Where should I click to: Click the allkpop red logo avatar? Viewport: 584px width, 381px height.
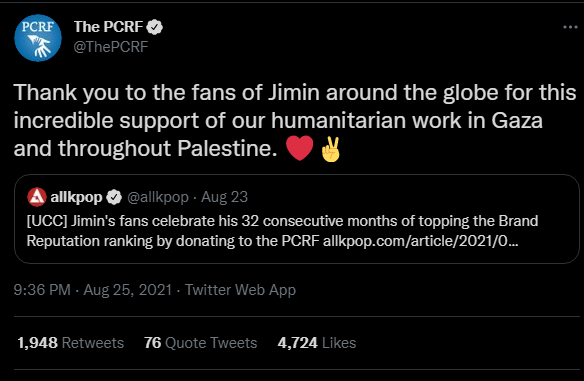coord(37,197)
